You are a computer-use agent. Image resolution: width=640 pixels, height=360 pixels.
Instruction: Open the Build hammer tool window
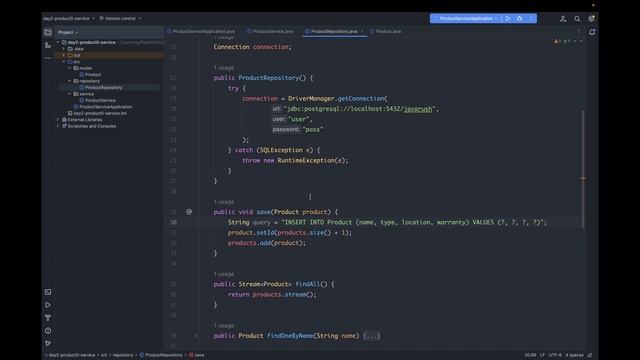[x=48, y=318]
